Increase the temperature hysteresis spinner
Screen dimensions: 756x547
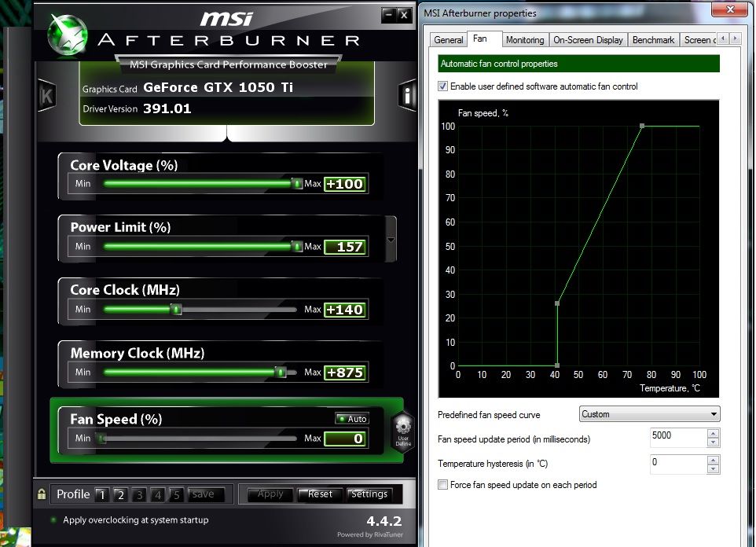click(713, 460)
